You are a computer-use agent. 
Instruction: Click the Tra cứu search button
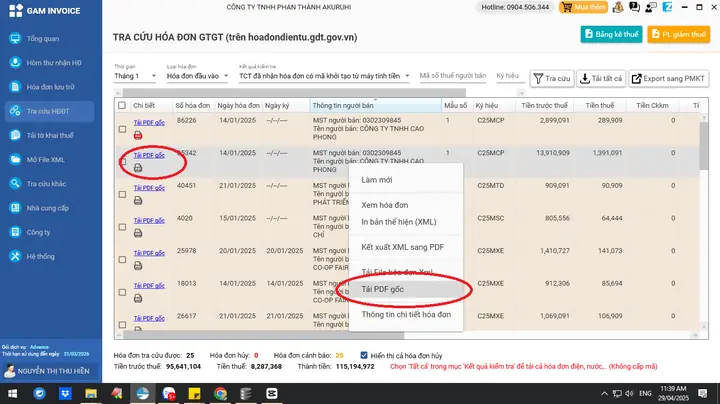coord(552,79)
